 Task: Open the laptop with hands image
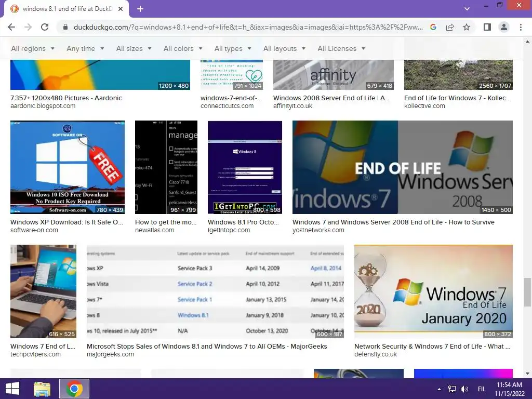click(44, 291)
